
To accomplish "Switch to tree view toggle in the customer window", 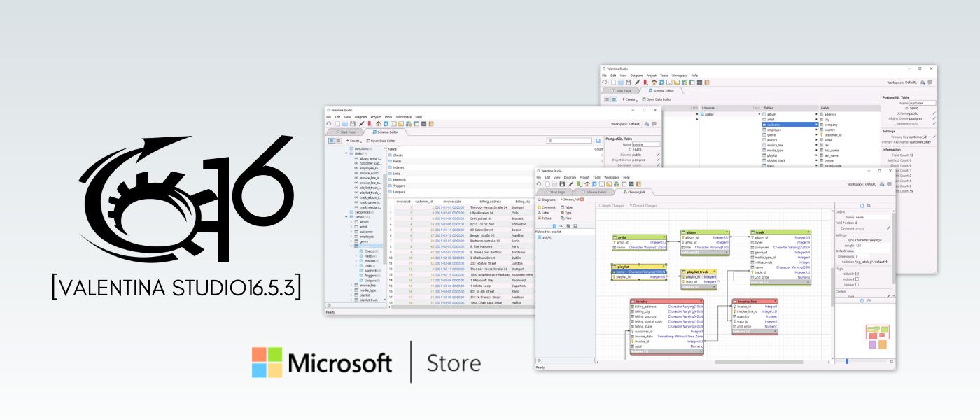I will pyautogui.click(x=607, y=99).
